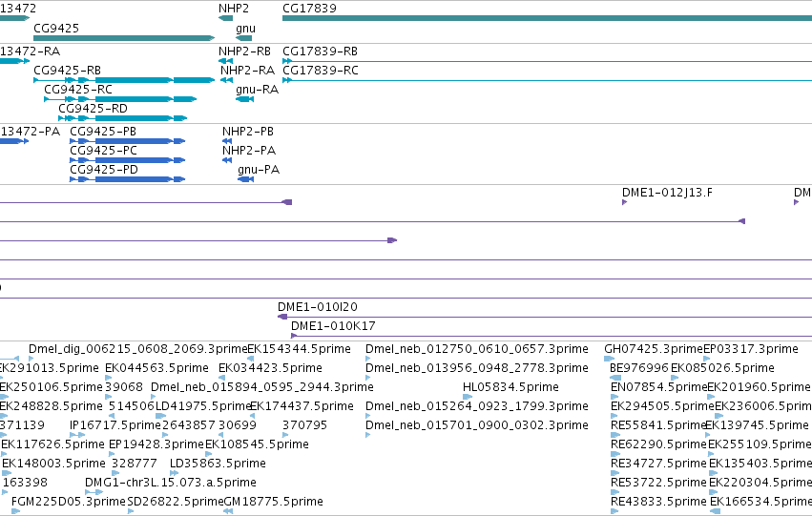Click EST Dmel_neb_013956_0948_2778.3prime
Screen dimensions: 812x516
coord(477,368)
